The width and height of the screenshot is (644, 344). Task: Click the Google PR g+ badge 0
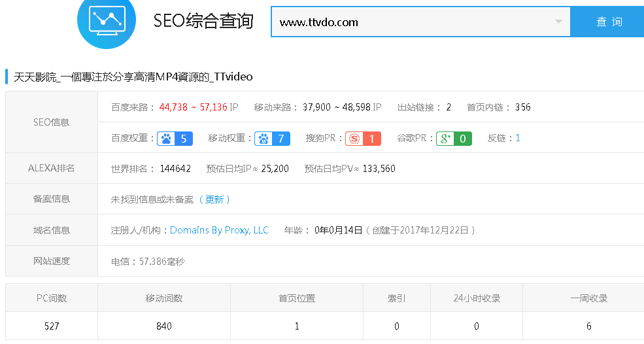454,139
